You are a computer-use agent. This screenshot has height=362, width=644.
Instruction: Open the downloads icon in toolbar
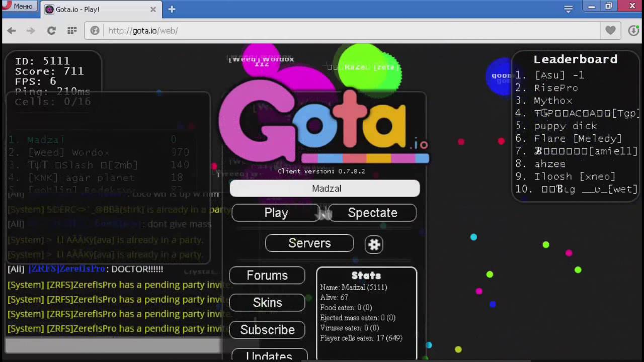(x=634, y=31)
